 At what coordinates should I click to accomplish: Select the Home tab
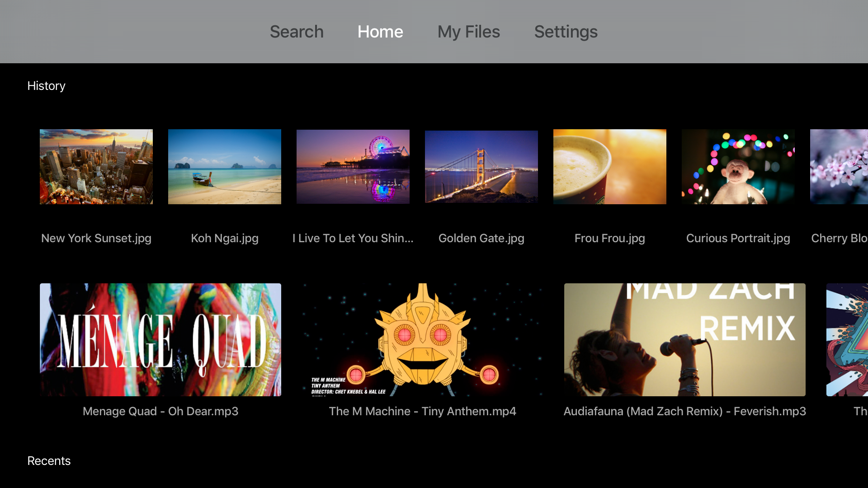click(x=380, y=32)
